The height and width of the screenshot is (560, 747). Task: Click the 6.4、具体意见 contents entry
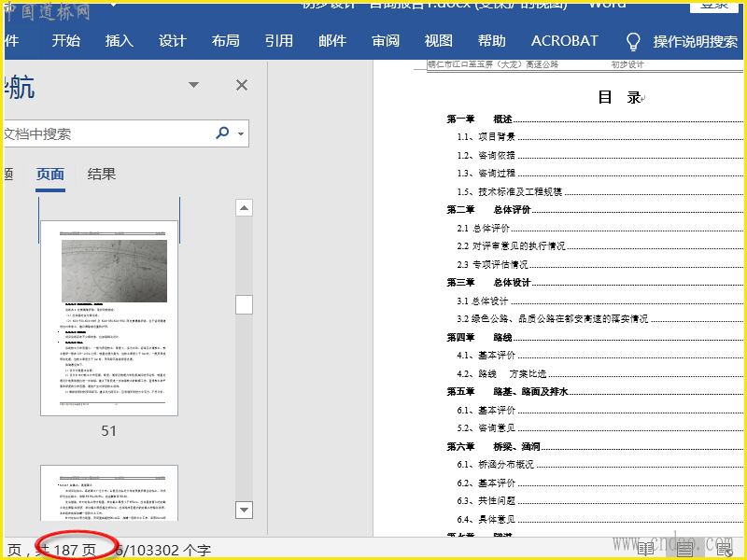click(599, 520)
